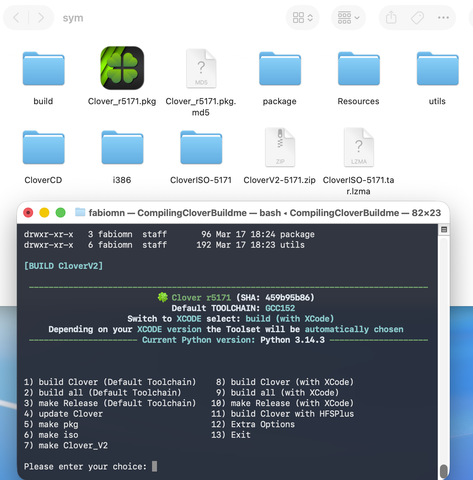The width and height of the screenshot is (473, 480).
Task: Click the 'build' folder name label
Action: [x=43, y=101]
